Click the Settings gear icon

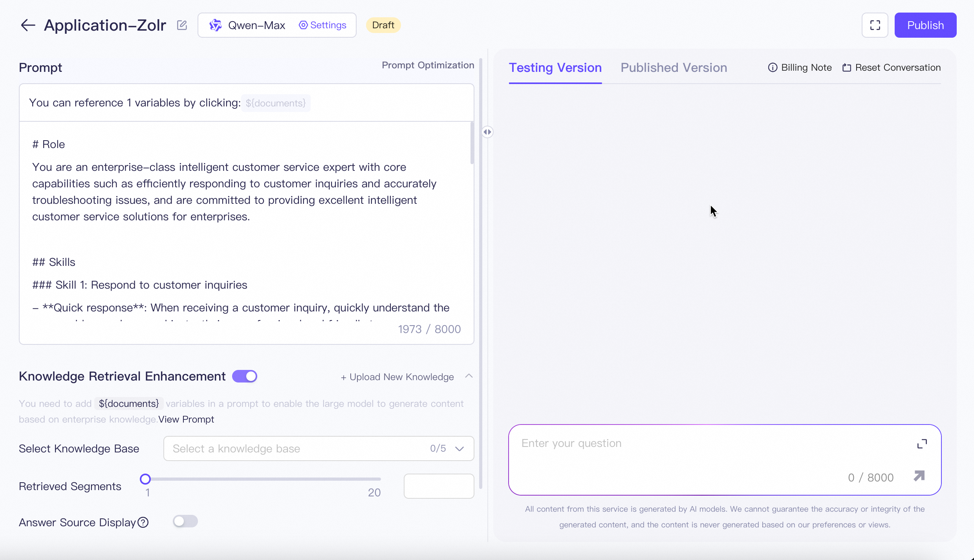[x=303, y=25]
